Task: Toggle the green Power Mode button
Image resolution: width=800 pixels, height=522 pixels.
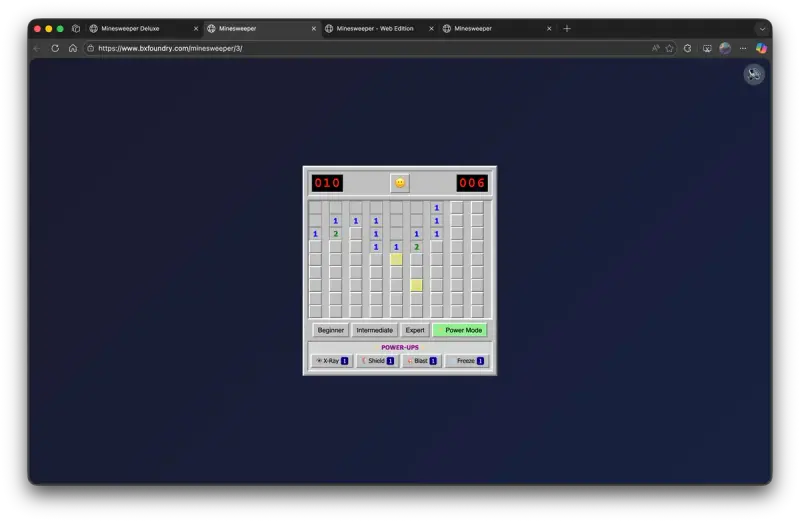Action: click(460, 330)
